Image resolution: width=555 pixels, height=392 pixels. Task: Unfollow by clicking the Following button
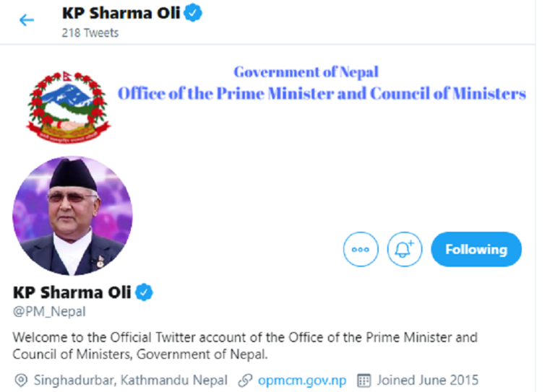[x=476, y=249]
